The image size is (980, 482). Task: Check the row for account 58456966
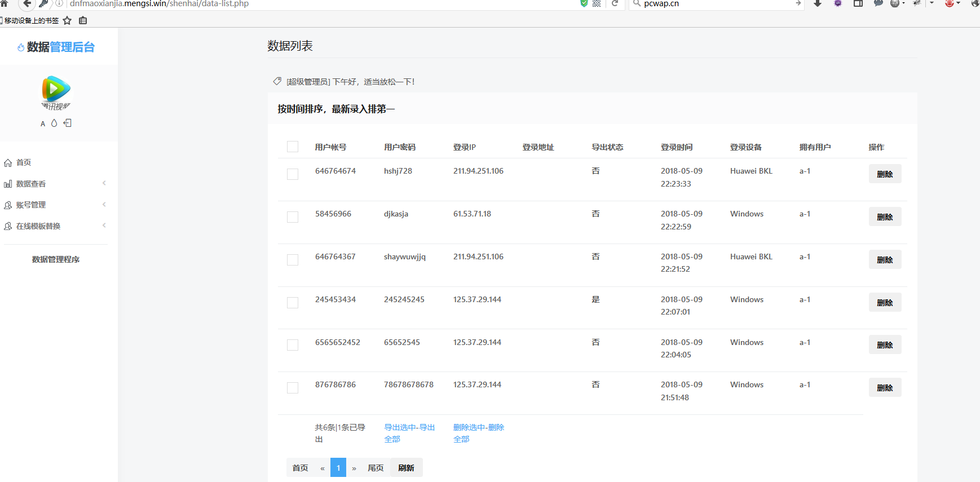(293, 217)
